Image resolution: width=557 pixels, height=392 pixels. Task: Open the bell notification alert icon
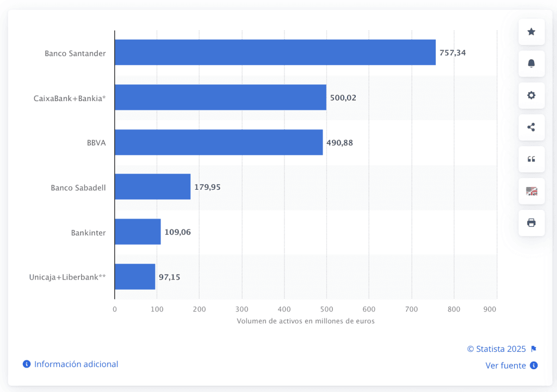531,64
